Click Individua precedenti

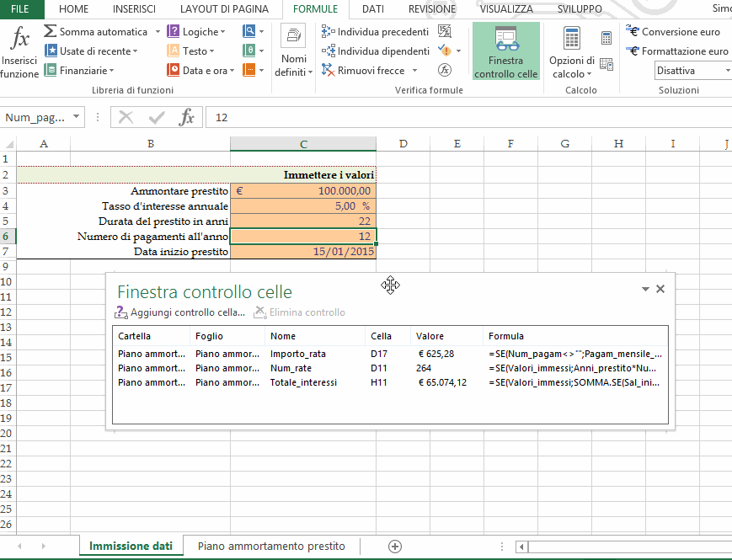point(375,32)
